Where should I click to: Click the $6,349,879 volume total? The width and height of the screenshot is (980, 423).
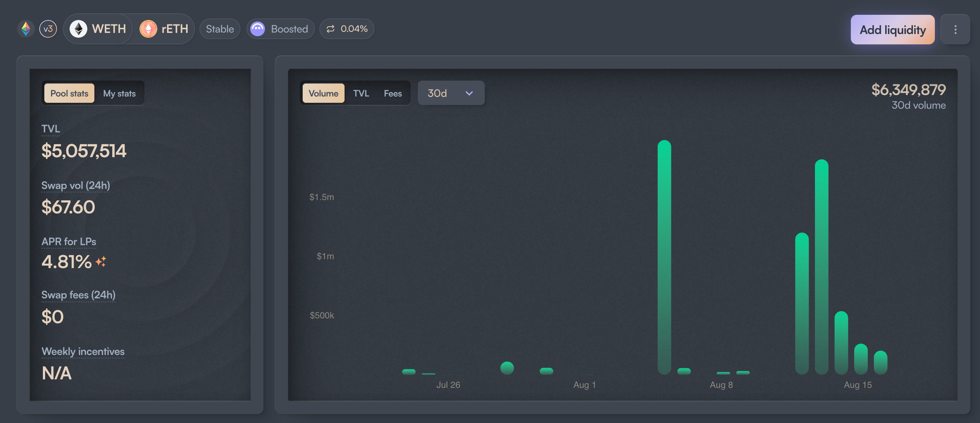click(x=909, y=90)
